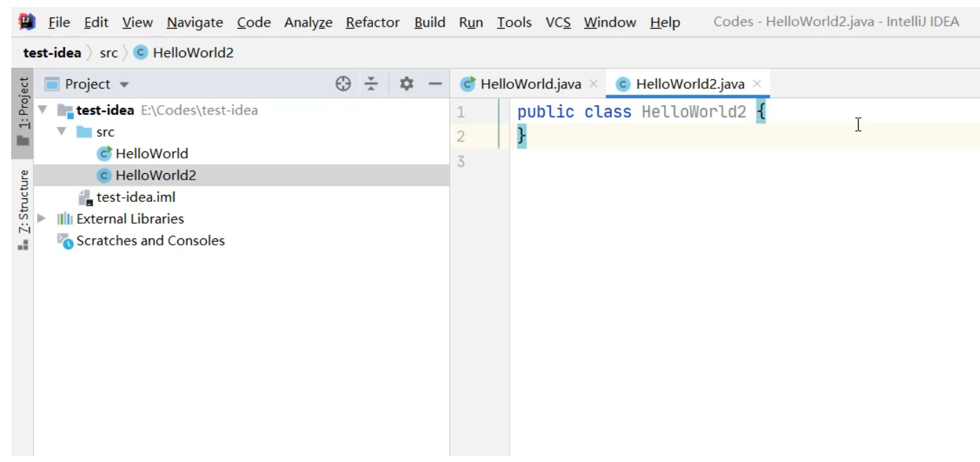Select Scratches and Consoles tree item
This screenshot has width=980, height=462.
pos(151,241)
